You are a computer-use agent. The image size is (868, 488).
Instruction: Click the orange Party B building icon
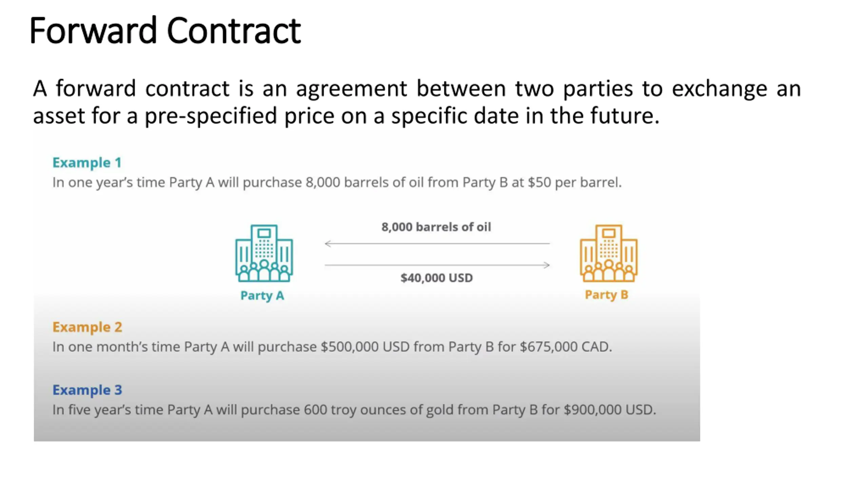click(x=609, y=253)
